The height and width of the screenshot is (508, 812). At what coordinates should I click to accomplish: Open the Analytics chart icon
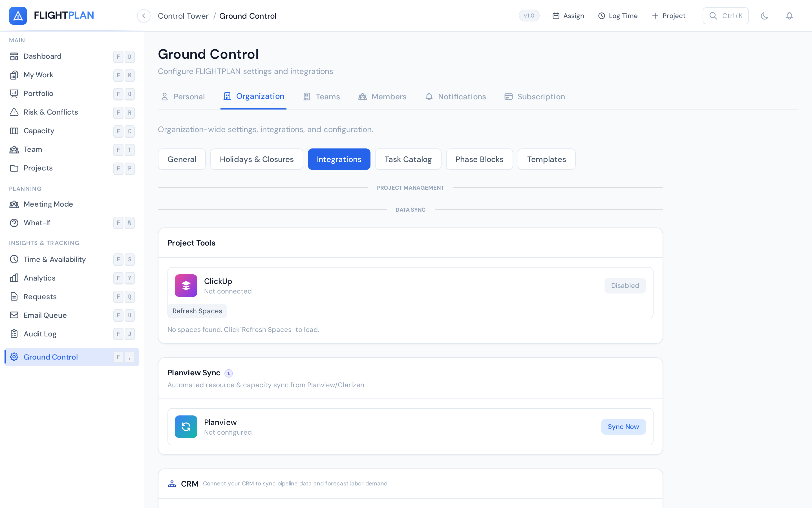pyautogui.click(x=14, y=278)
